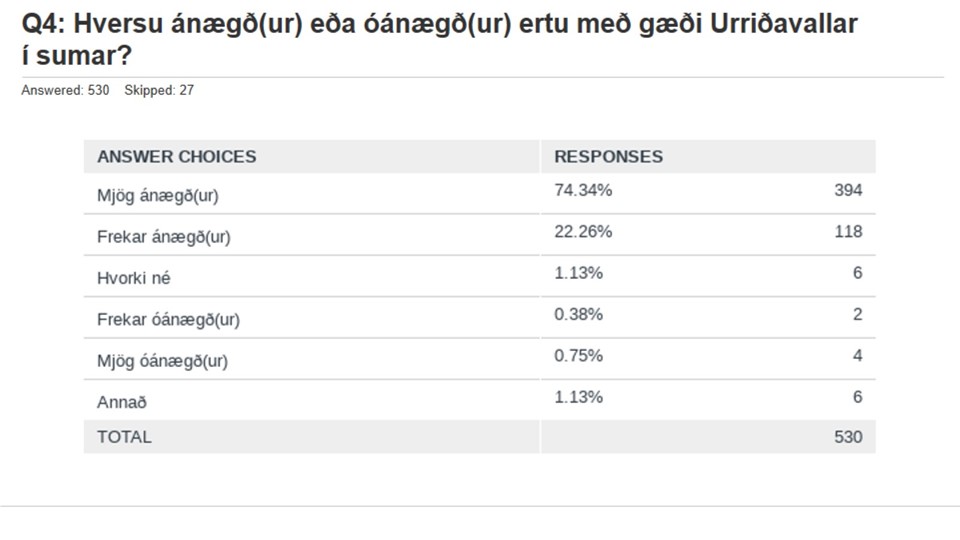Image resolution: width=960 pixels, height=540 pixels.
Task: Click the Frekar ánægð(ur) answer row
Action: (x=479, y=235)
